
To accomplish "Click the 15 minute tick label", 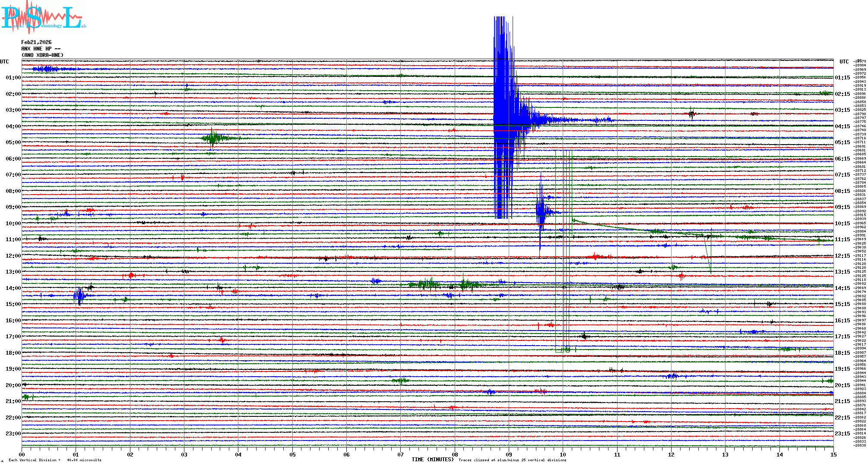I will point(833,454).
